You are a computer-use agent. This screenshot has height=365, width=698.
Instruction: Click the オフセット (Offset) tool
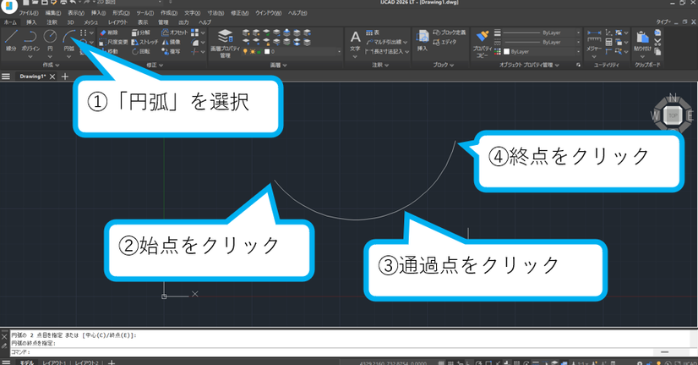click(174, 33)
